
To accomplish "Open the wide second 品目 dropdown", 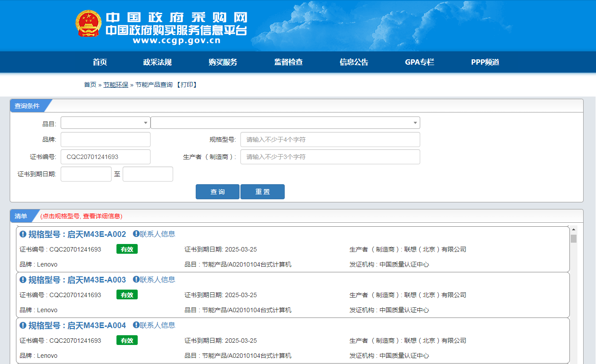I will (285, 123).
